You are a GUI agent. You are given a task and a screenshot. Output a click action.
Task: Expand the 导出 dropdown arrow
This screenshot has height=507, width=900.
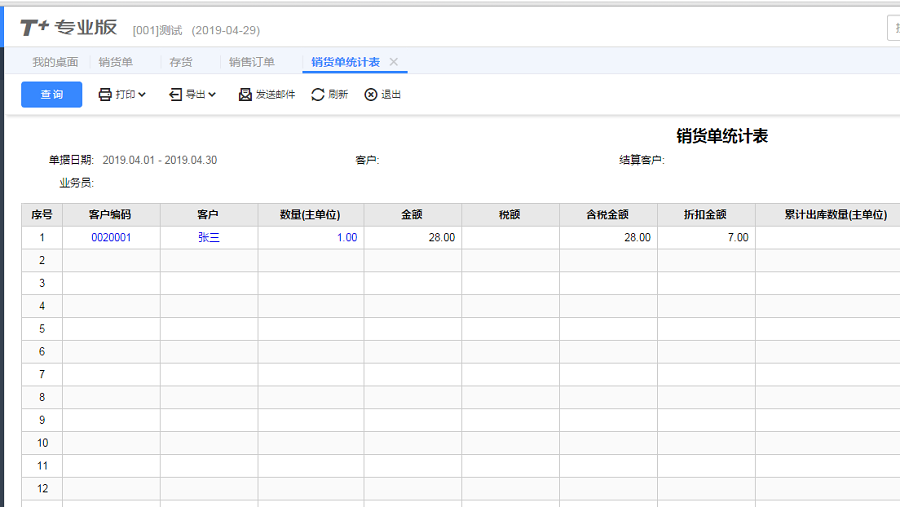click(x=212, y=95)
